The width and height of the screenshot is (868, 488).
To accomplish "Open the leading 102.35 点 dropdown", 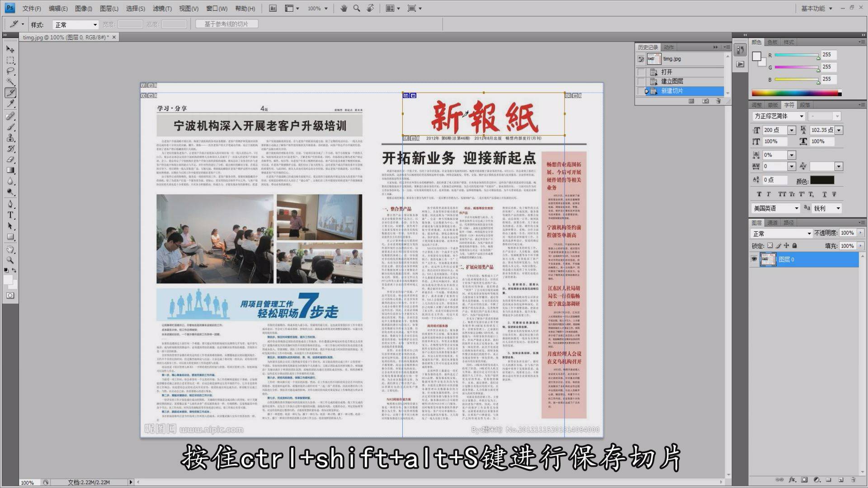I will tap(839, 130).
